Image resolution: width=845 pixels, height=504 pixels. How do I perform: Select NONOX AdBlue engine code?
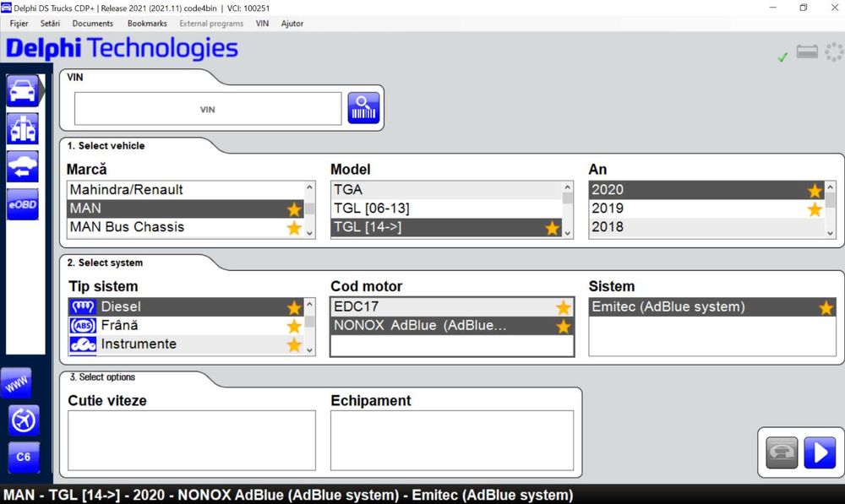pos(452,326)
